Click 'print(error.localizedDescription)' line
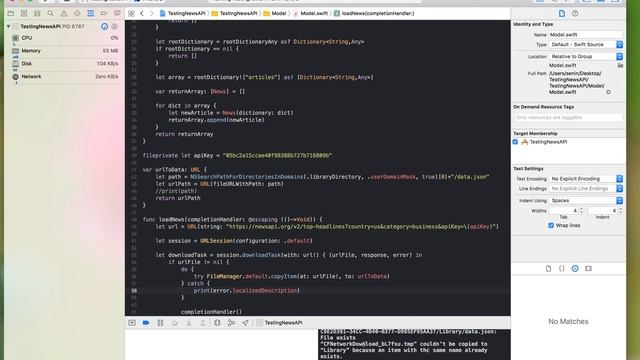640x360 pixels. point(247,291)
